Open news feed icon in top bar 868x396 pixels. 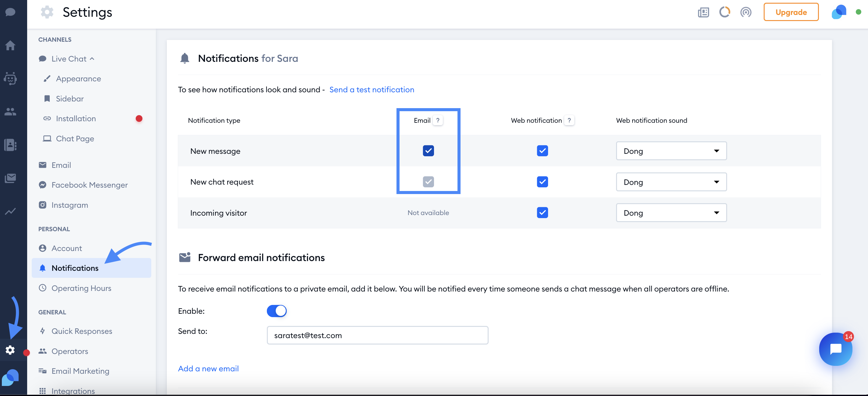point(703,12)
